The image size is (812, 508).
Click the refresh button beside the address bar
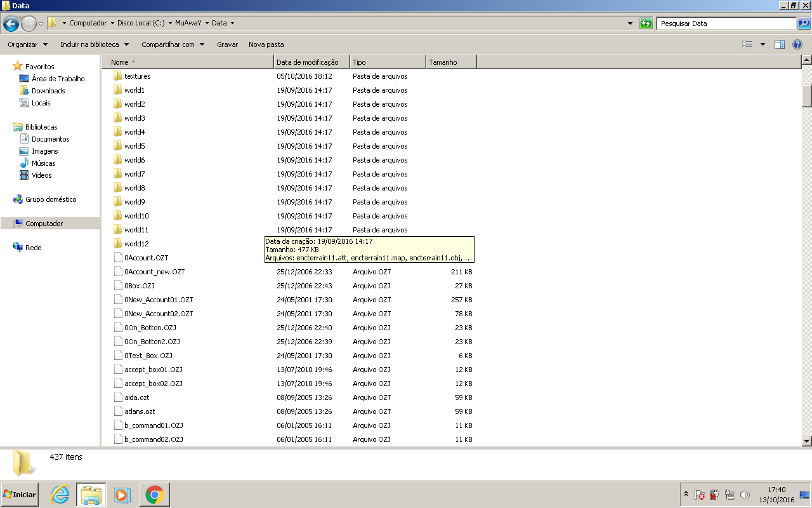[x=646, y=23]
